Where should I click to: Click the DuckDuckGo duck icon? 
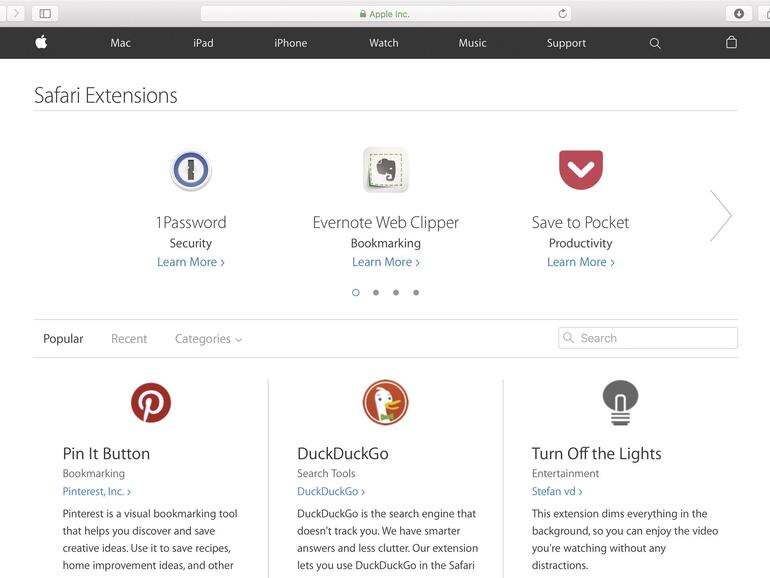385,402
